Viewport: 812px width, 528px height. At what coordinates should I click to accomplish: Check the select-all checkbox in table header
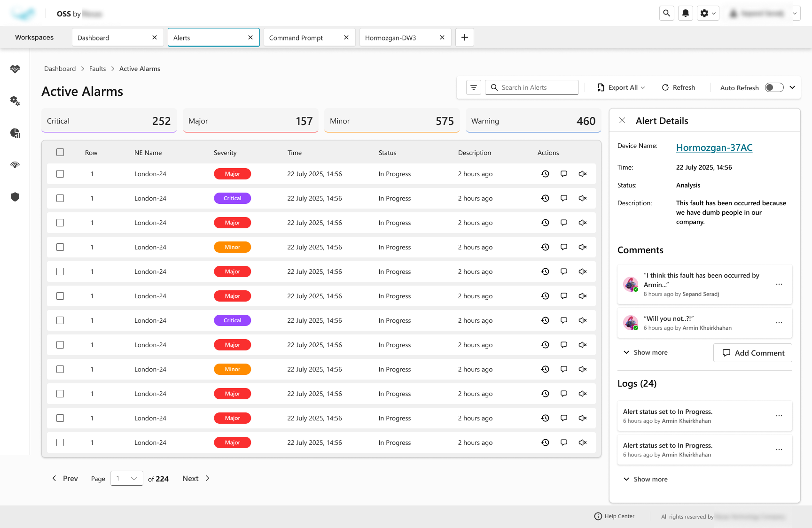[60, 152]
